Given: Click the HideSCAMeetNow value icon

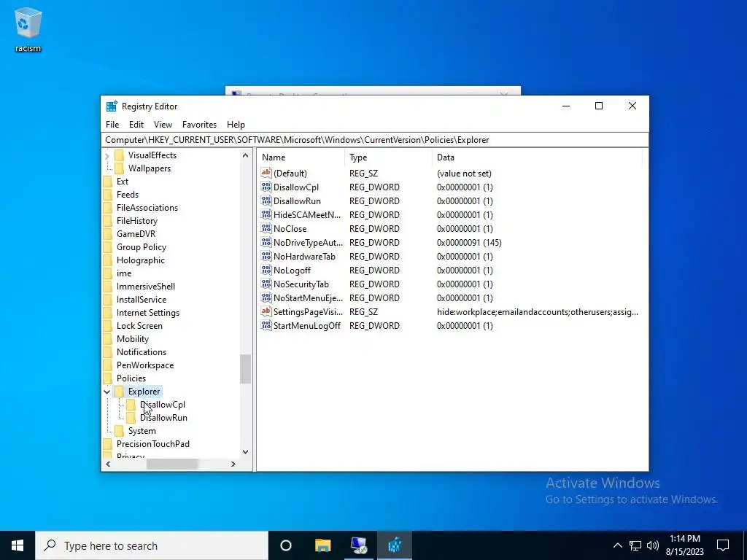Looking at the screenshot, I should [266, 215].
